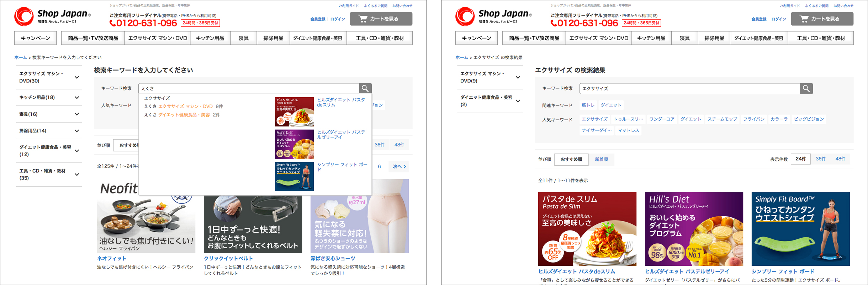Open 商品一覧・TV放送商品 menu on left page
868x285 pixels.
tap(93, 38)
